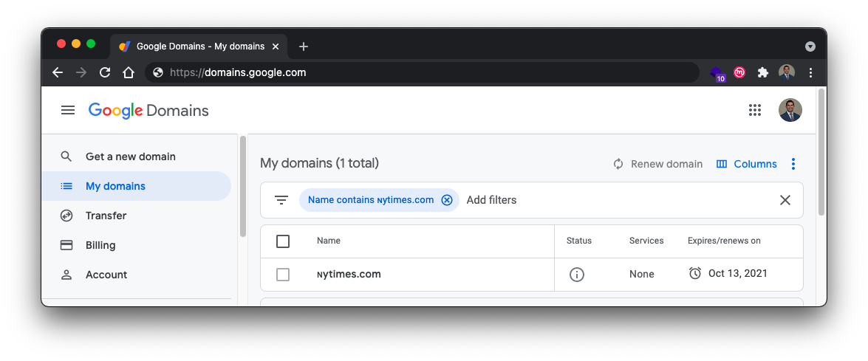The image size is (868, 361).
Task: Remove the 'Name contains nytimes.com' filter chip
Action: tap(446, 200)
